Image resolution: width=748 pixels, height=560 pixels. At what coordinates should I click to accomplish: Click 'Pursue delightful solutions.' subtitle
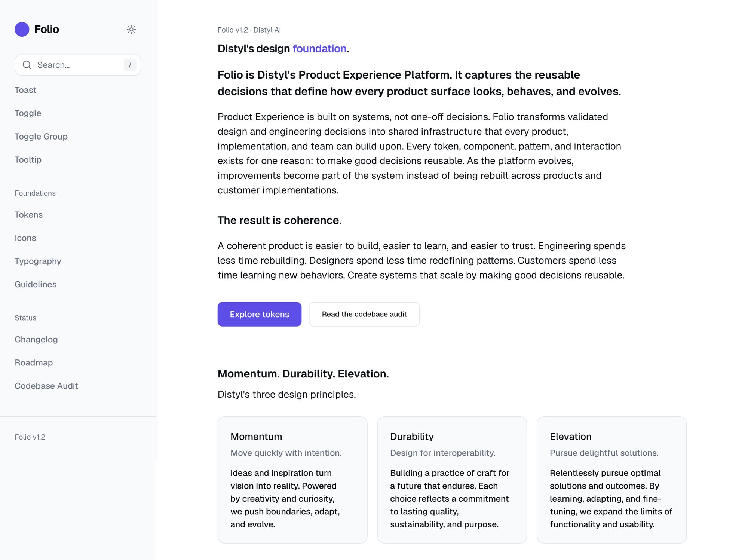(604, 453)
